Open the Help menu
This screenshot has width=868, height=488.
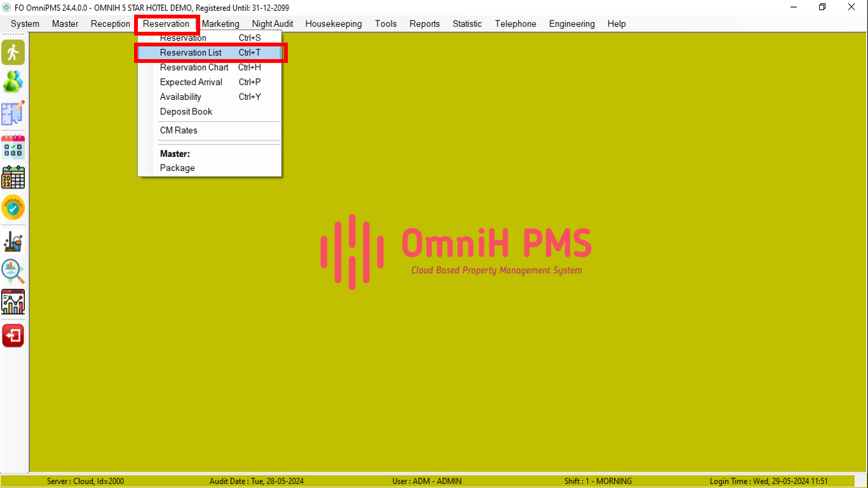[x=616, y=24]
